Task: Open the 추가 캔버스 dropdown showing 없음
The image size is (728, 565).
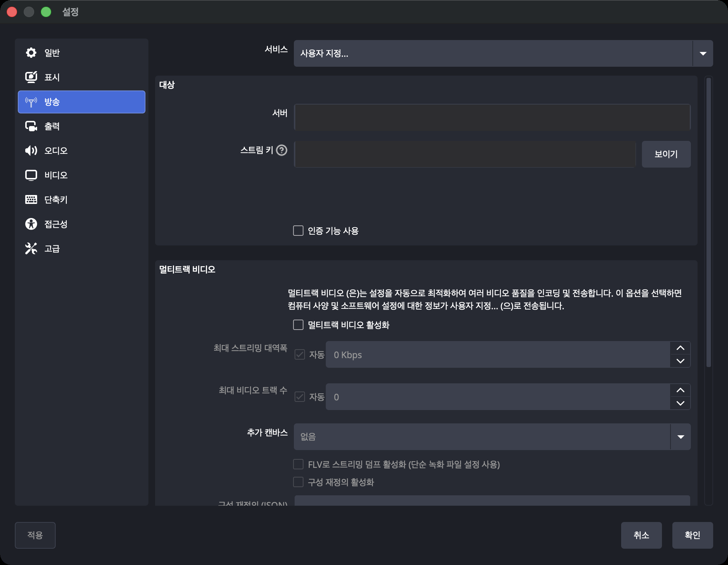Action: pyautogui.click(x=492, y=437)
